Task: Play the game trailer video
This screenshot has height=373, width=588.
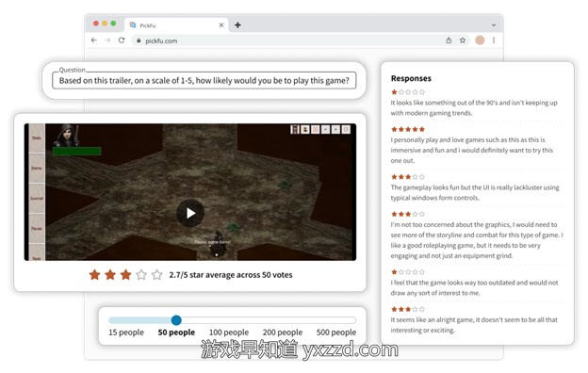Action: (x=190, y=213)
